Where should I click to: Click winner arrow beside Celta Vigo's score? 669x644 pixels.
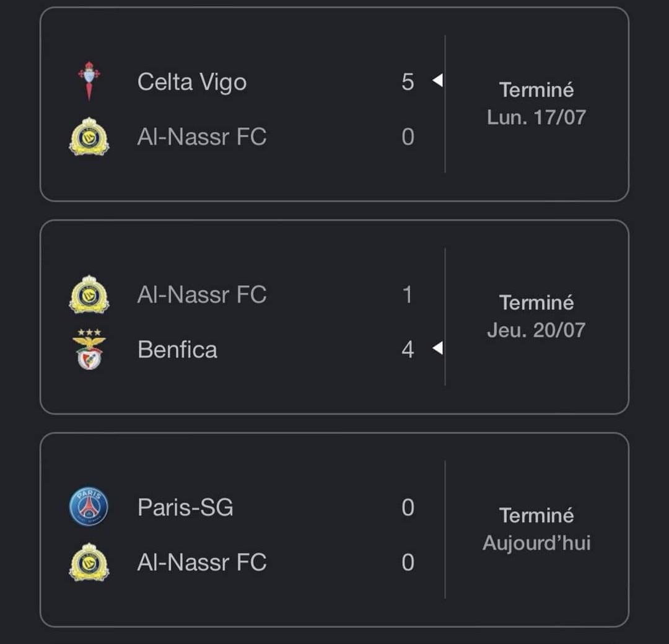(437, 81)
